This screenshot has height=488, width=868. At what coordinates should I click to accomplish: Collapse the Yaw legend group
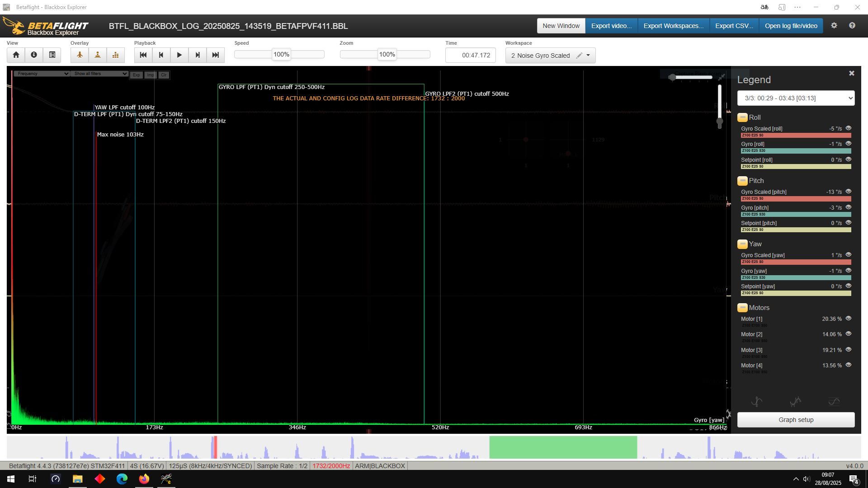(x=742, y=244)
